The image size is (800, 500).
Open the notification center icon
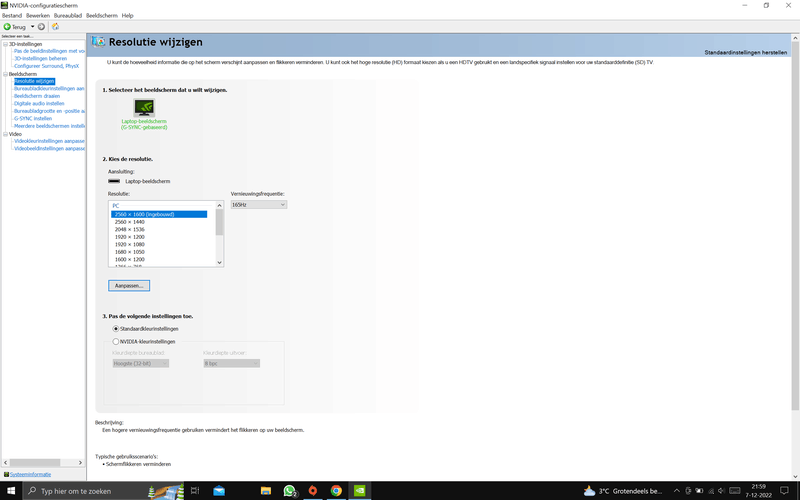(x=784, y=491)
